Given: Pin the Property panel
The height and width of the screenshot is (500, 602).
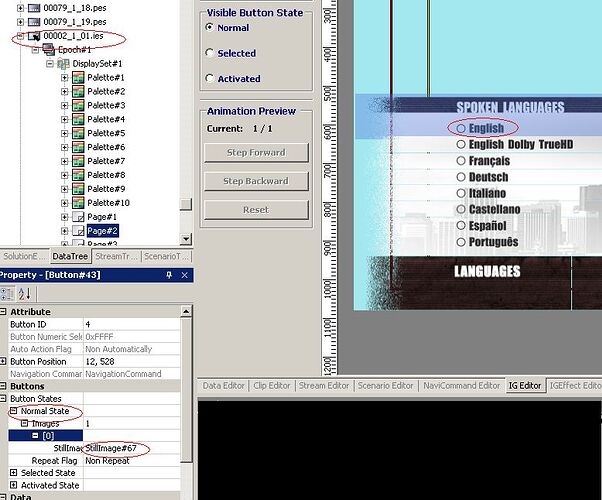Looking at the screenshot, I should click(169, 275).
